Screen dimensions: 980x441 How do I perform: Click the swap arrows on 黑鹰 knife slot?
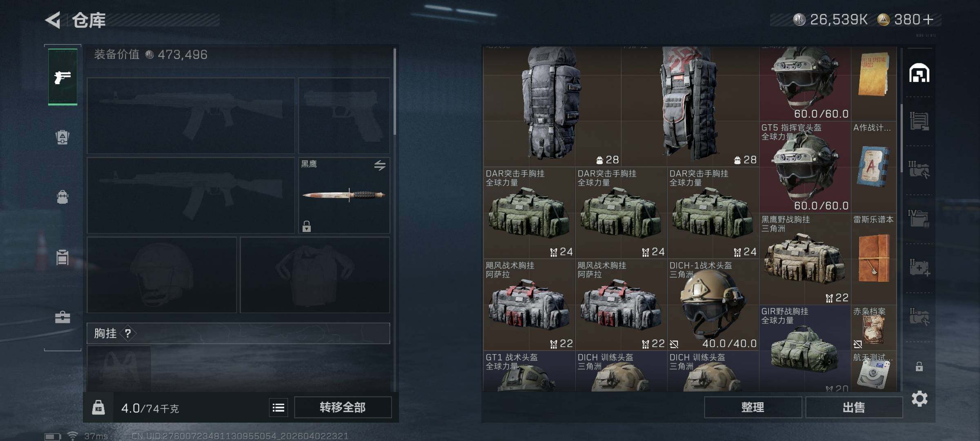[x=380, y=165]
